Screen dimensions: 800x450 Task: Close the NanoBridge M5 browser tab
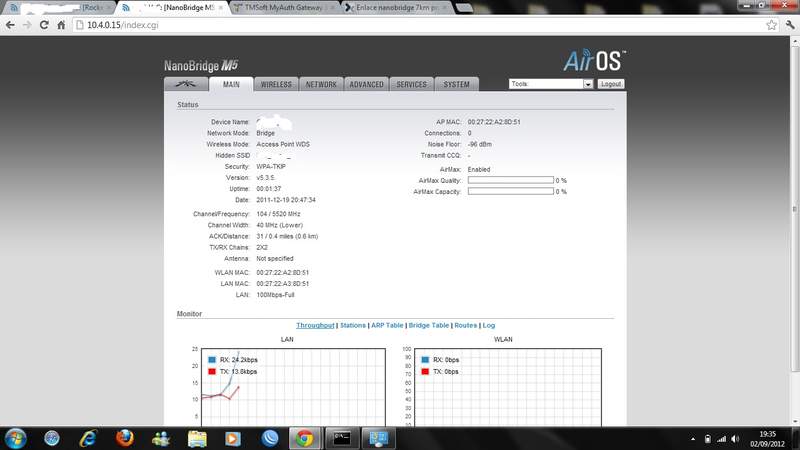pyautogui.click(x=220, y=8)
